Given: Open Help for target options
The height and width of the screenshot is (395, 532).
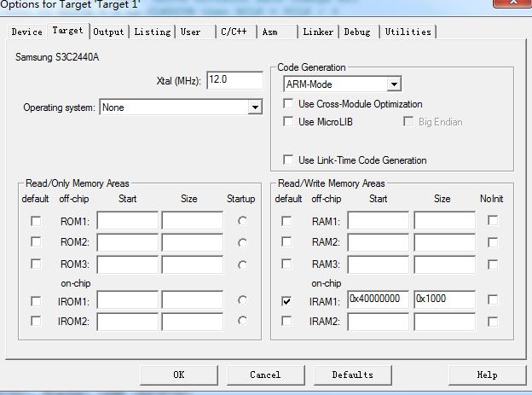Looking at the screenshot, I should (487, 375).
